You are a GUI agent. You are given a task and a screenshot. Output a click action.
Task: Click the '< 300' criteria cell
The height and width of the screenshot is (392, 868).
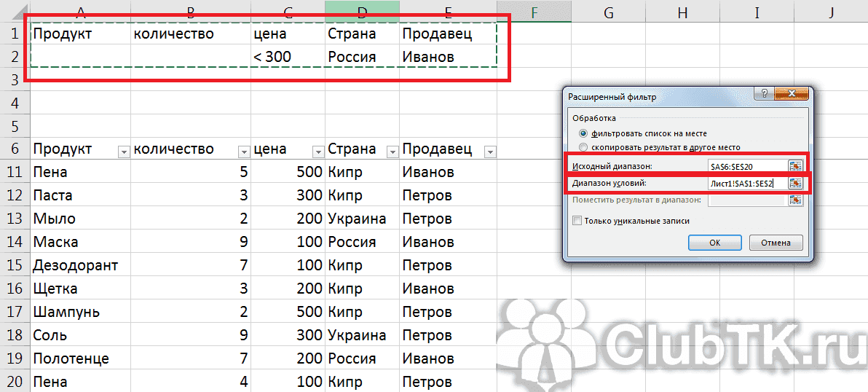288,57
